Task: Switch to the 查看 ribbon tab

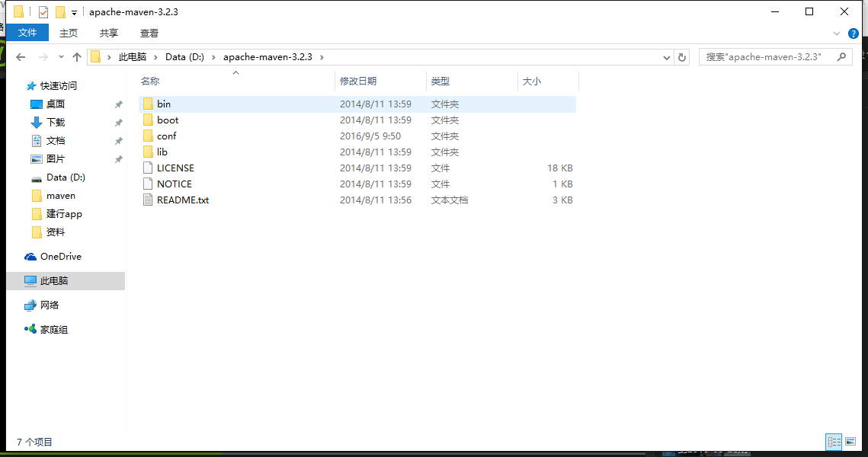Action: (149, 33)
